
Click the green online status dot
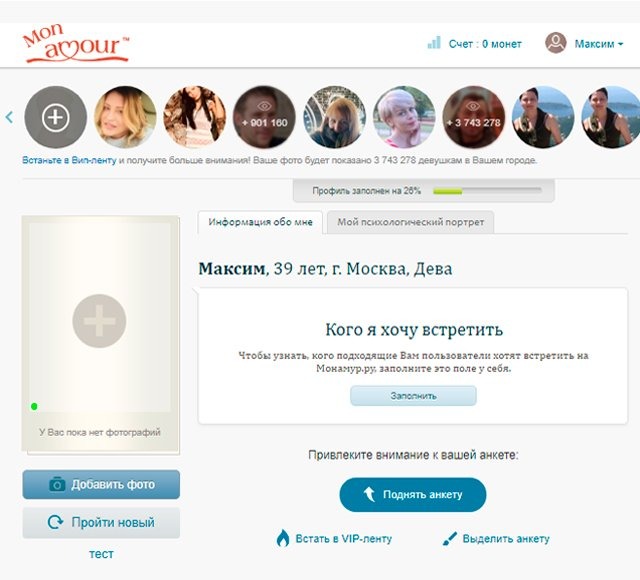pos(34,406)
